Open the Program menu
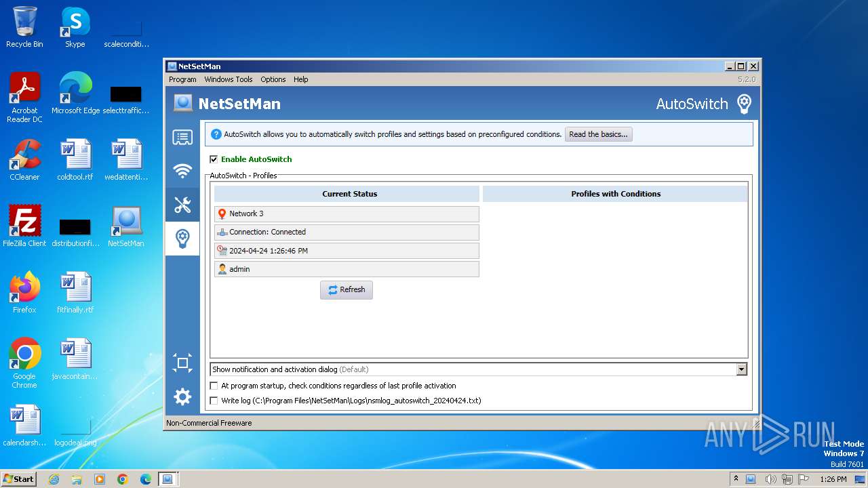Image resolution: width=868 pixels, height=488 pixels. click(182, 79)
